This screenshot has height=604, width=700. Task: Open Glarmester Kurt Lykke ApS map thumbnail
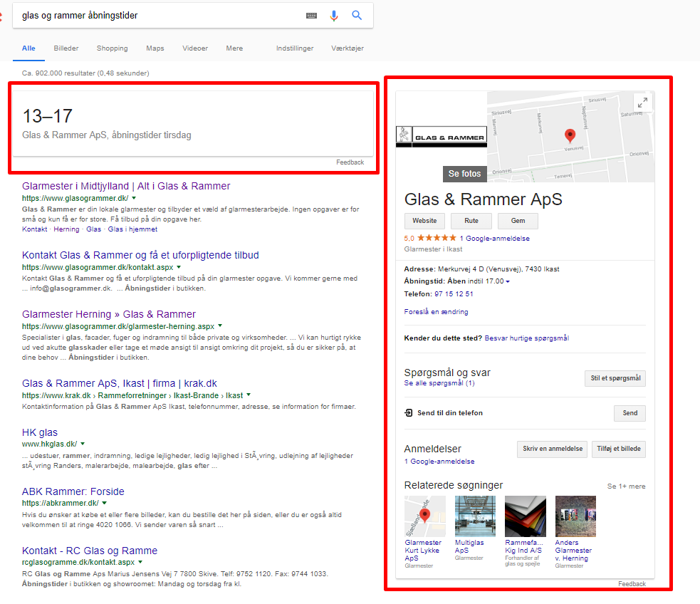click(x=424, y=516)
